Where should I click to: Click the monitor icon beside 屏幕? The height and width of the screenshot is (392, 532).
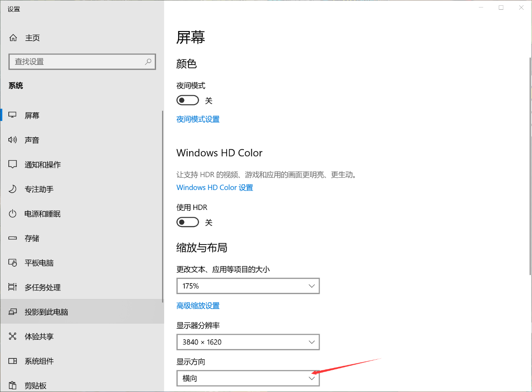pos(12,115)
